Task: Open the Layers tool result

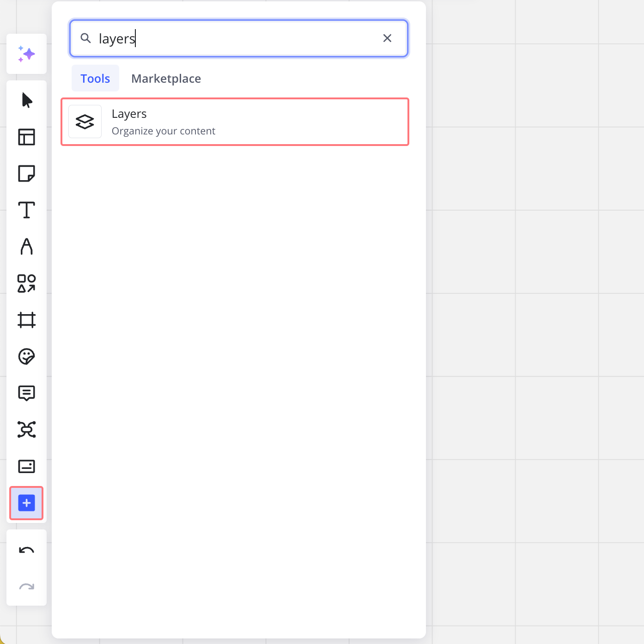Action: (x=235, y=122)
